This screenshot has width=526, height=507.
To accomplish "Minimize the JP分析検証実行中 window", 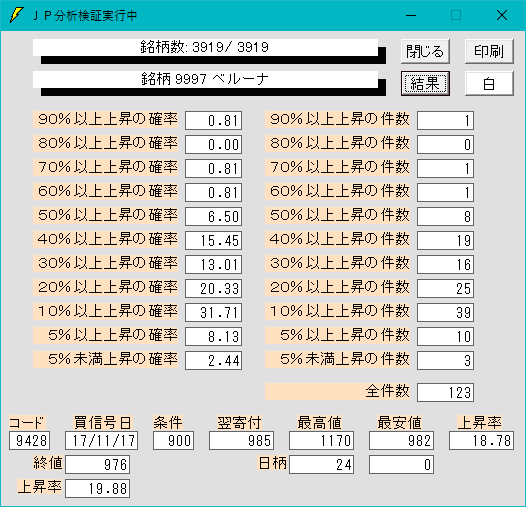I will click(x=411, y=15).
